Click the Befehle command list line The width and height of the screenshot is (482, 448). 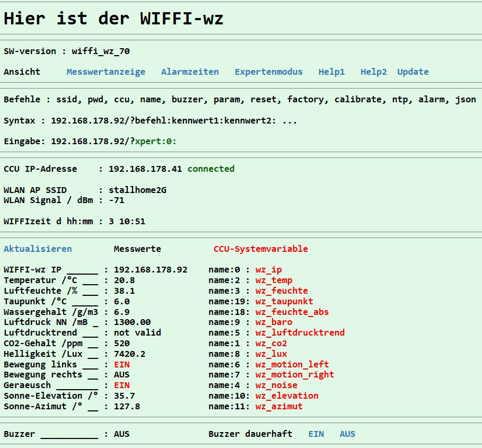(x=240, y=100)
